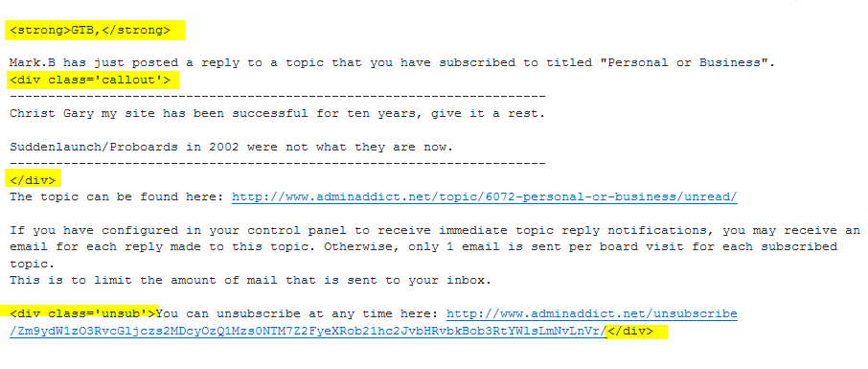Viewport: 868px width, 369px height.
Task: Click the 'Suddenlaunch/Proboards in 2002' sentence
Action: (232, 148)
